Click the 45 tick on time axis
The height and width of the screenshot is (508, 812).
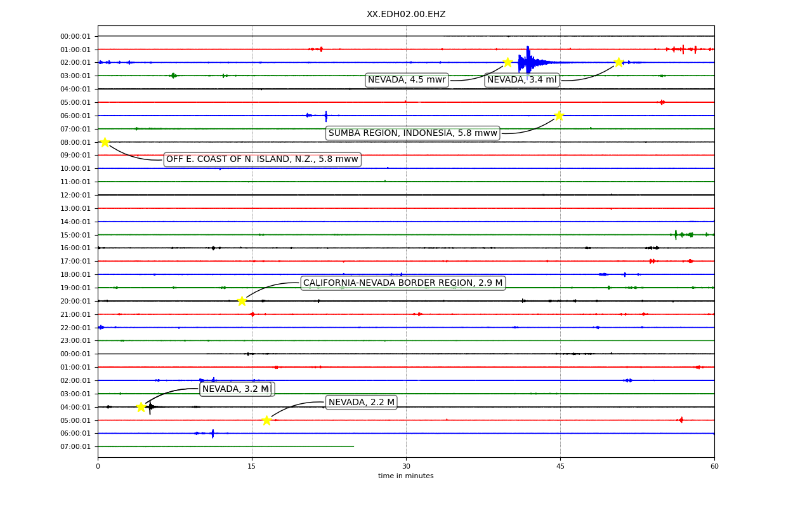pos(560,467)
